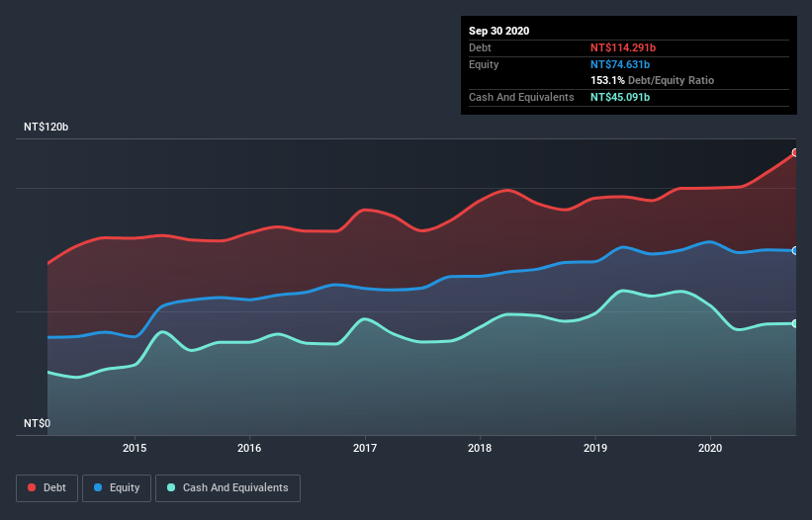Image resolution: width=812 pixels, height=520 pixels.
Task: Click the Sep 30 2020 tooltip date
Action: tap(499, 31)
